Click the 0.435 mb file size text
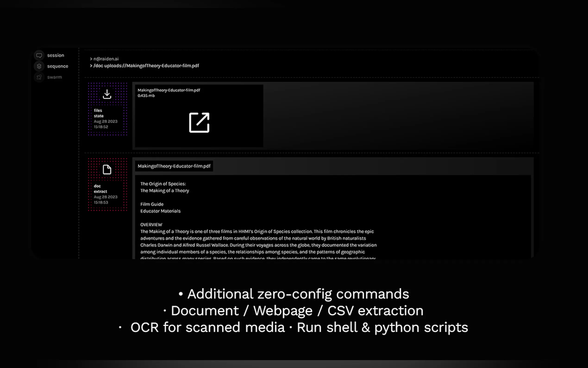 coord(146,96)
